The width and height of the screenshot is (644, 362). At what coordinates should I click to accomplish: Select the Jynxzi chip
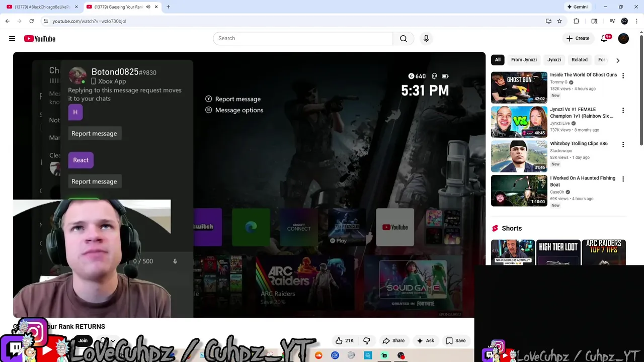pos(554,60)
